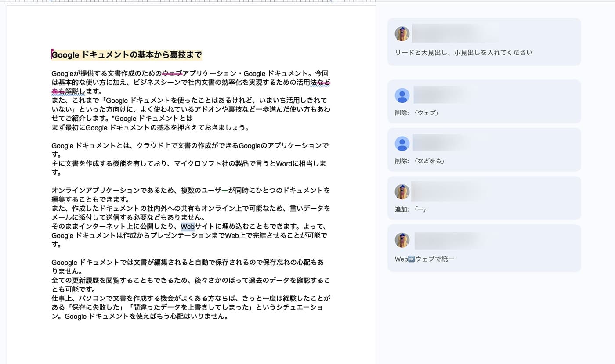Click the line beginning '全ての更新履歴を閲覧する'

point(191,280)
